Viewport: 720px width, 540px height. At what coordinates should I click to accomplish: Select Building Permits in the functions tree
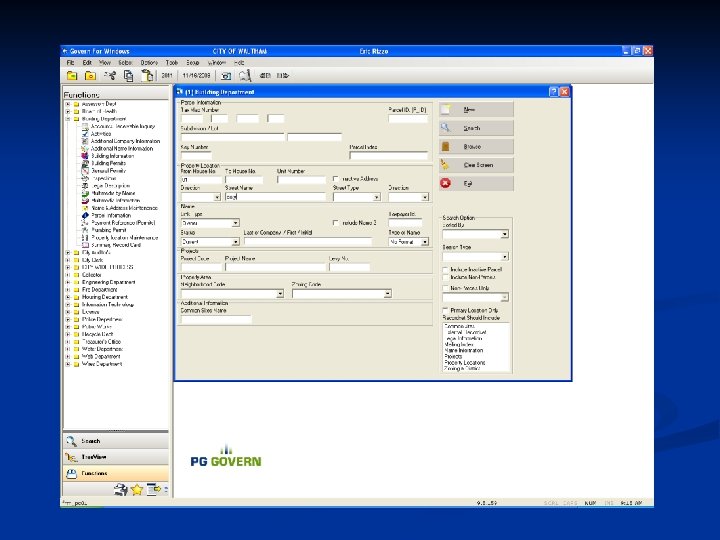(108, 163)
